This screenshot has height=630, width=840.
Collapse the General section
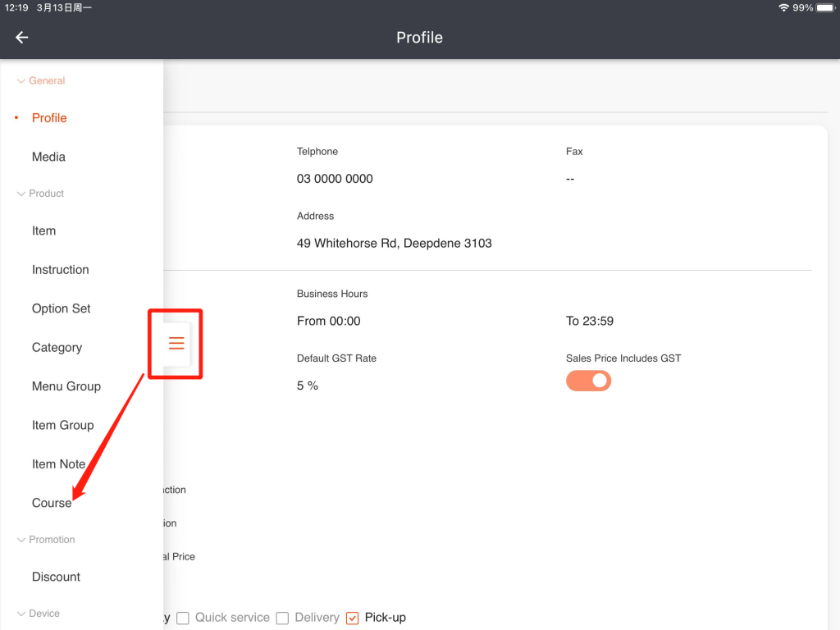point(21,81)
